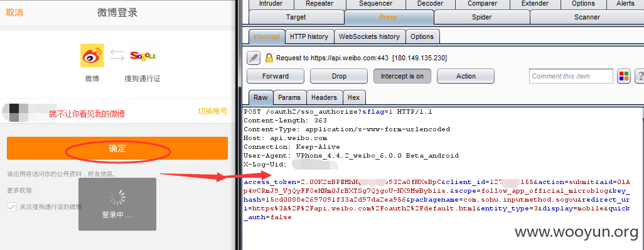Screen dimensions: 644x250
Task: Click the Sogou logo icon
Action: point(142,55)
